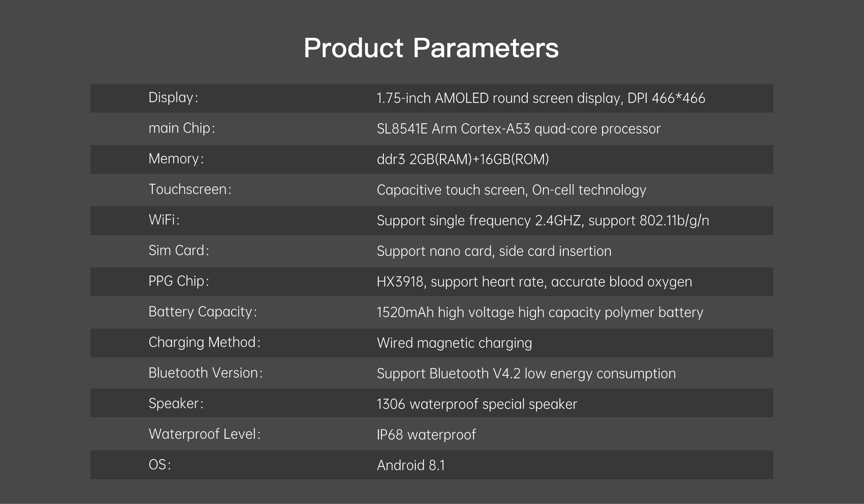
Task: Select the ddr3 2GB(RAM)+16GB(ROM) value
Action: point(463,159)
